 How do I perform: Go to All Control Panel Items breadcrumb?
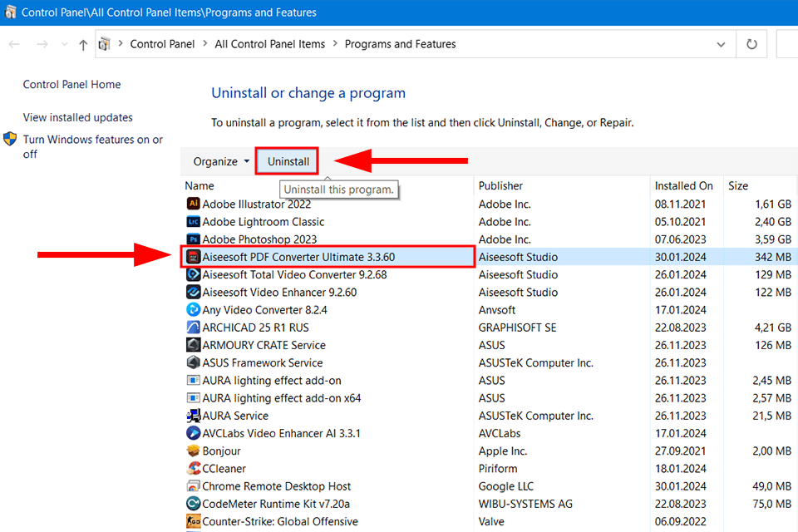(269, 44)
